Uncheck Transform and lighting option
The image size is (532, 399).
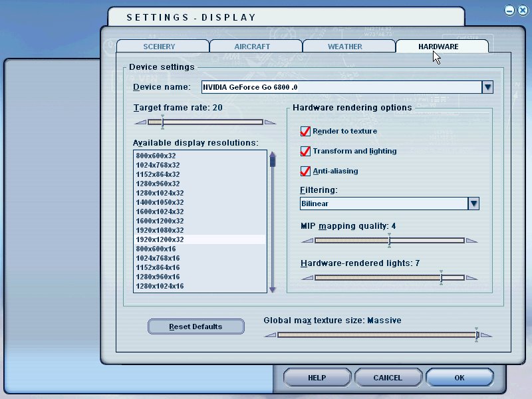click(306, 152)
